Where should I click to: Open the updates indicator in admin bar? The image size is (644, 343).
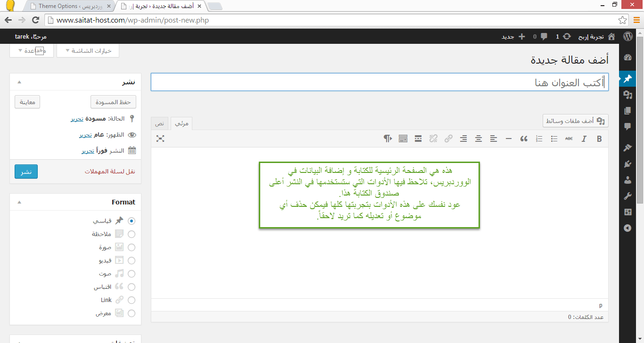(563, 36)
